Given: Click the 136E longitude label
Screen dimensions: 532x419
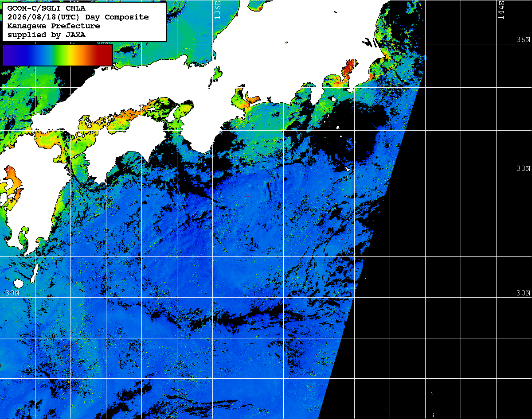Looking at the screenshot, I should pyautogui.click(x=217, y=10).
